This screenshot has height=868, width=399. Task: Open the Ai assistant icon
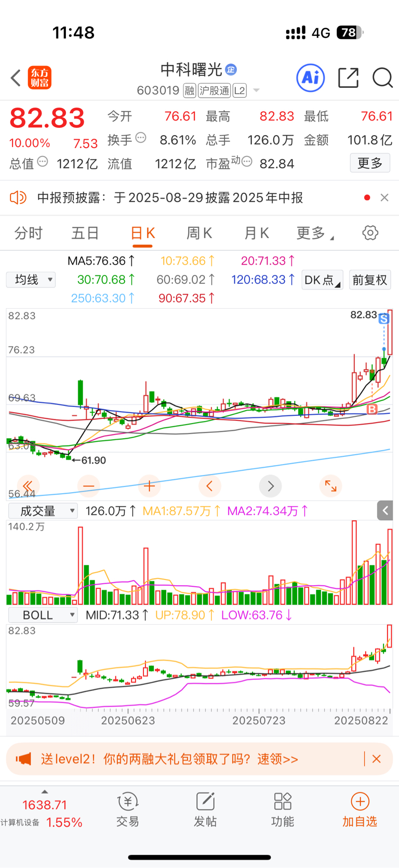tap(311, 78)
